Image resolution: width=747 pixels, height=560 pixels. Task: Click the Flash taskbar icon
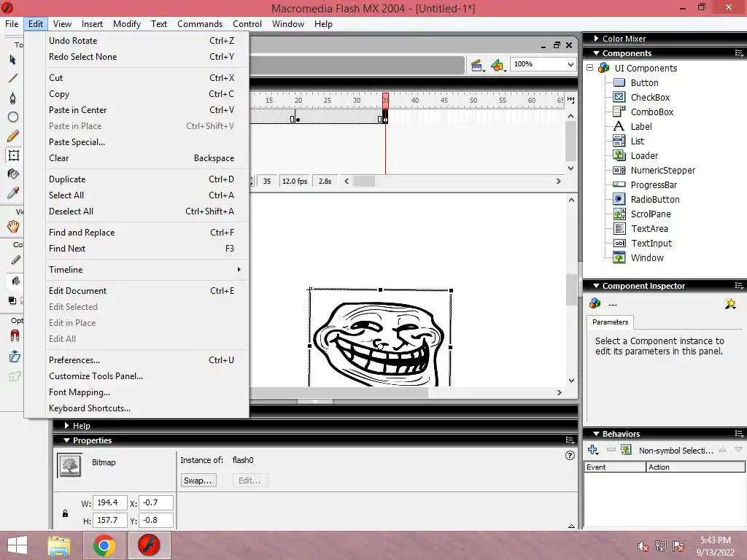[x=149, y=545]
